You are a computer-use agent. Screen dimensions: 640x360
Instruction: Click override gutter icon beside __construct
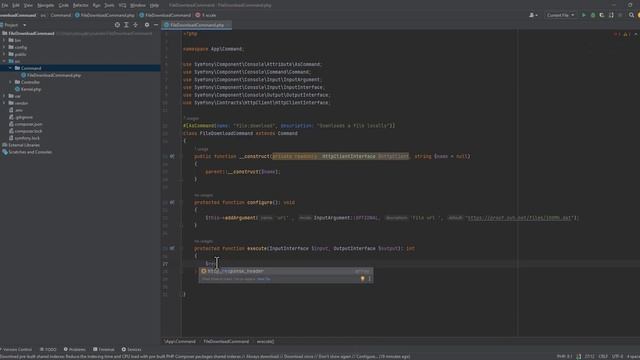(172, 156)
